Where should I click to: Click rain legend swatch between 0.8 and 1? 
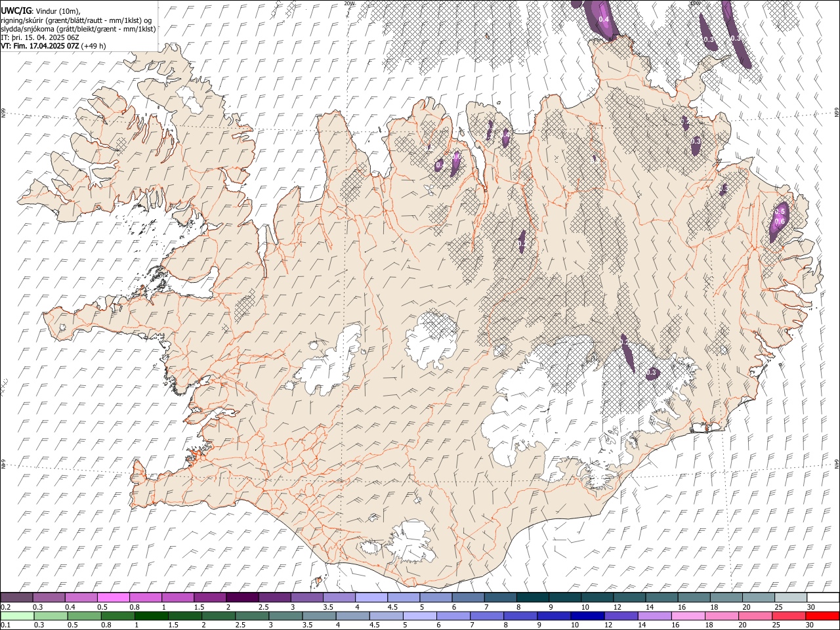pos(117,616)
